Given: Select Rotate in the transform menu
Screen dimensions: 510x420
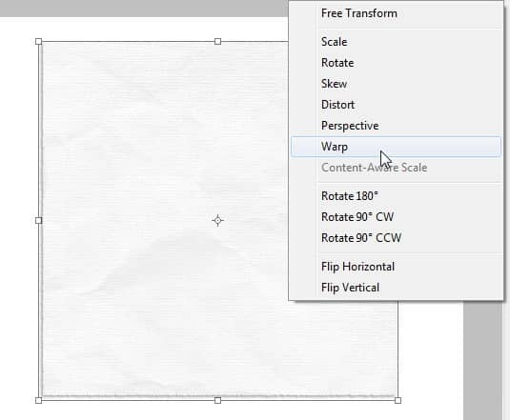Looking at the screenshot, I should (x=396, y=63).
